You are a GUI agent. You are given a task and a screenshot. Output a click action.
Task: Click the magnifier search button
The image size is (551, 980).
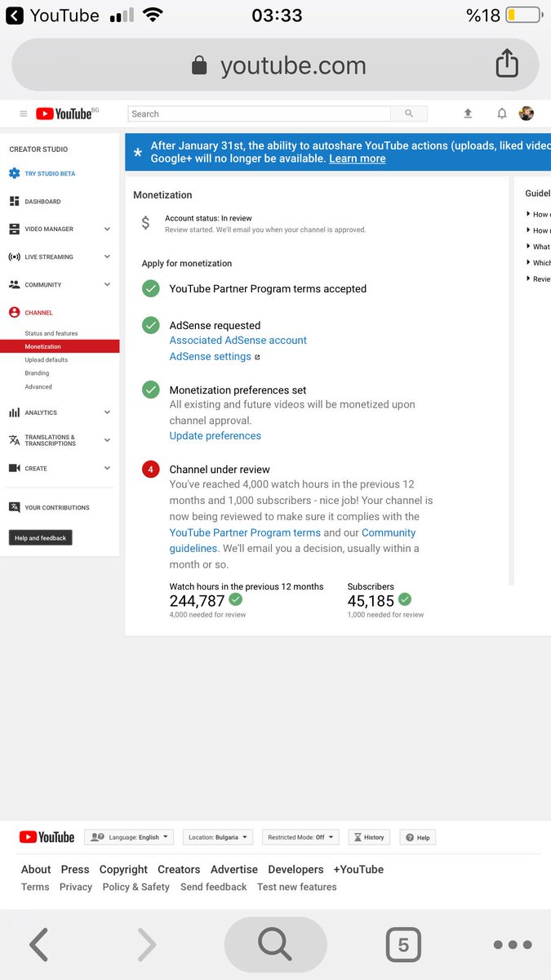[x=409, y=114]
